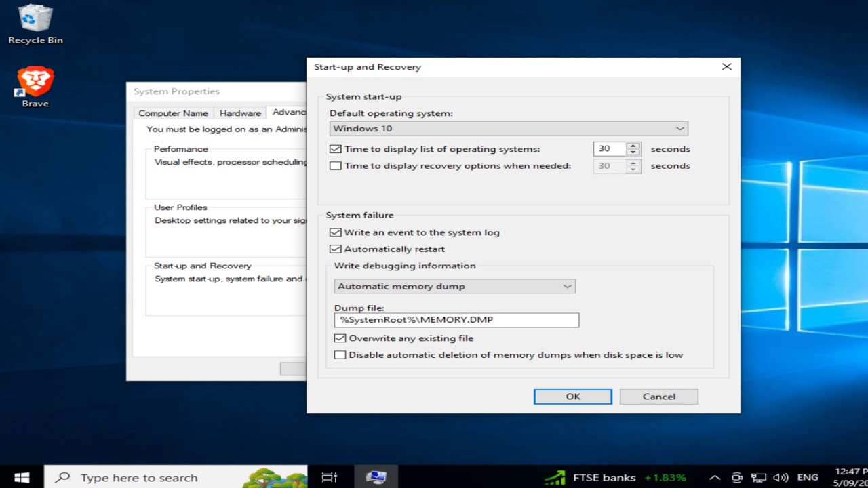Image resolution: width=868 pixels, height=488 pixels.
Task: Click the Dump file path field
Action: point(456,320)
